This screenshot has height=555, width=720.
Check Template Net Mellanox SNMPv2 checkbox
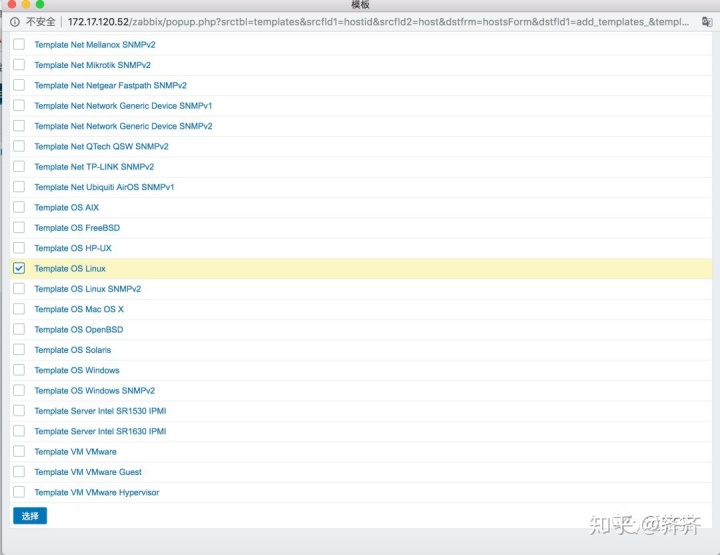(19, 45)
